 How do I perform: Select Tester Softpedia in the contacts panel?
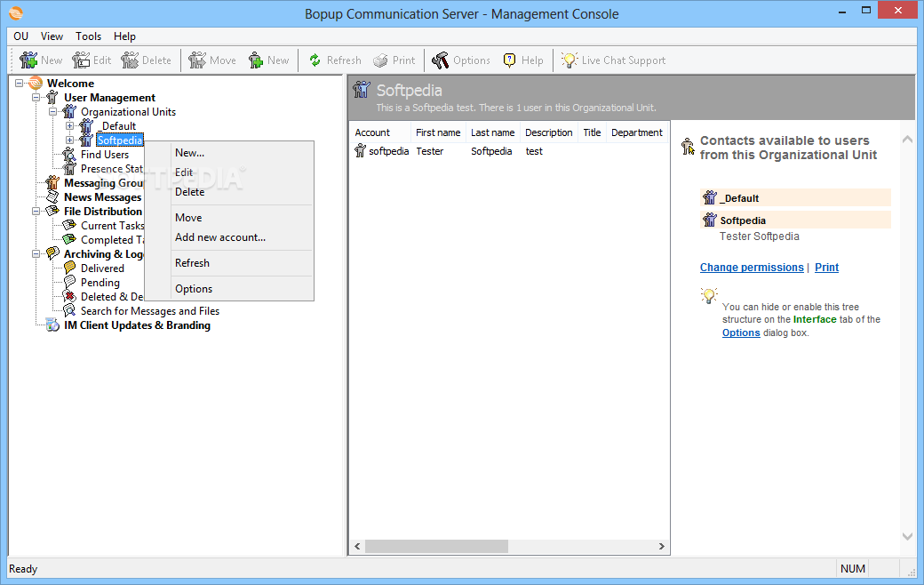click(x=759, y=236)
